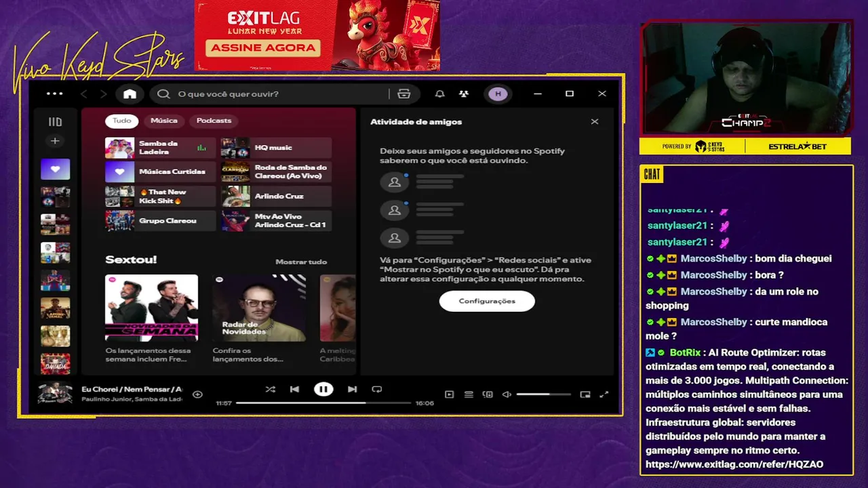Adjust the volume slider
This screenshot has width=868, height=488.
pos(543,394)
